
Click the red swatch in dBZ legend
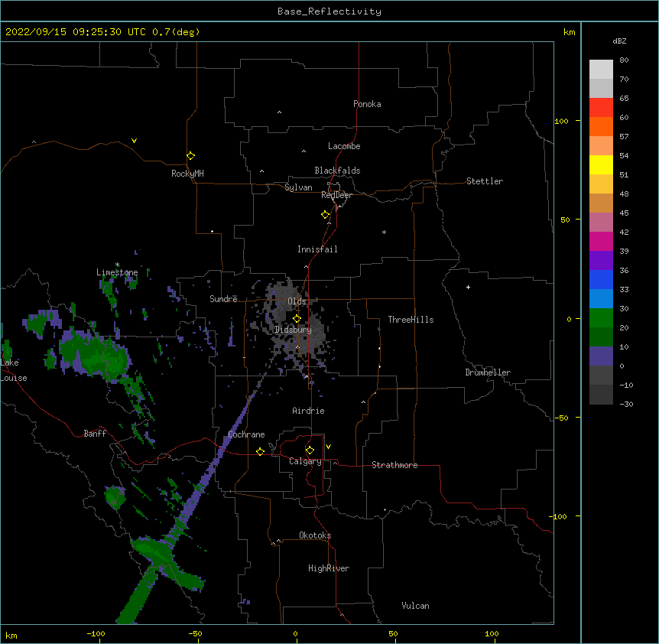click(x=601, y=108)
